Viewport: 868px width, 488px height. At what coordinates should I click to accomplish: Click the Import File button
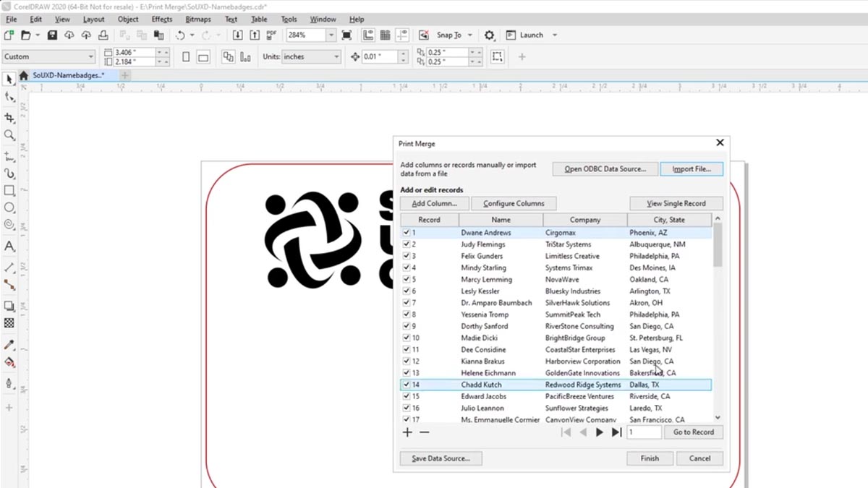click(692, 168)
